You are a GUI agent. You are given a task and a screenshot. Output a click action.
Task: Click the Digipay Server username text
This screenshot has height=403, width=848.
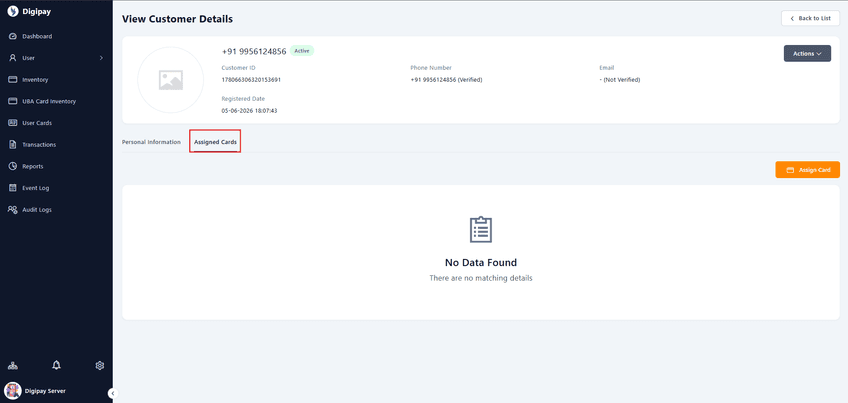coord(45,391)
